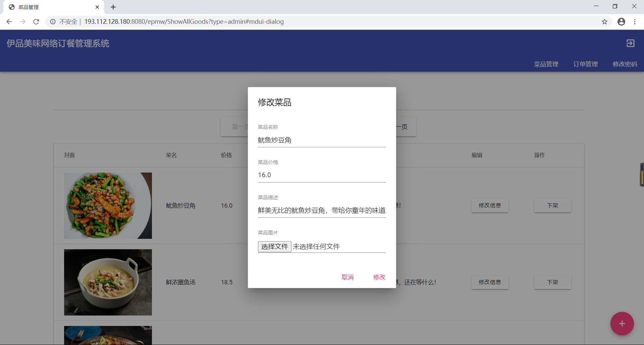Click the 伊品美味网络订餐管理系统 title
The width and height of the screenshot is (644, 345).
tap(58, 44)
